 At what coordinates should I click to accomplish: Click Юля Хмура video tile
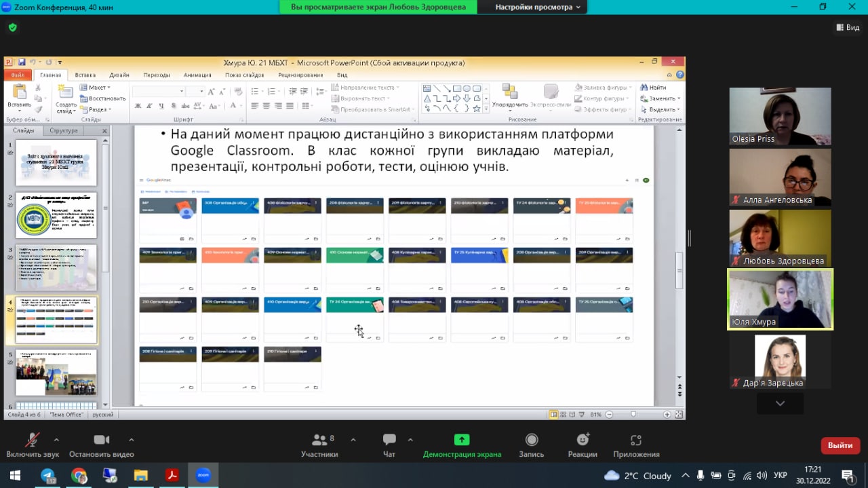(780, 299)
